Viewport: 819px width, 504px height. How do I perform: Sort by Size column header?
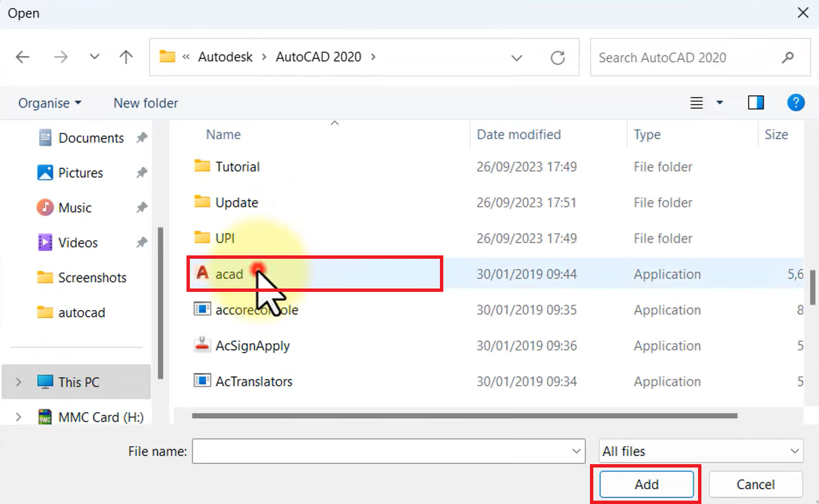coord(776,134)
